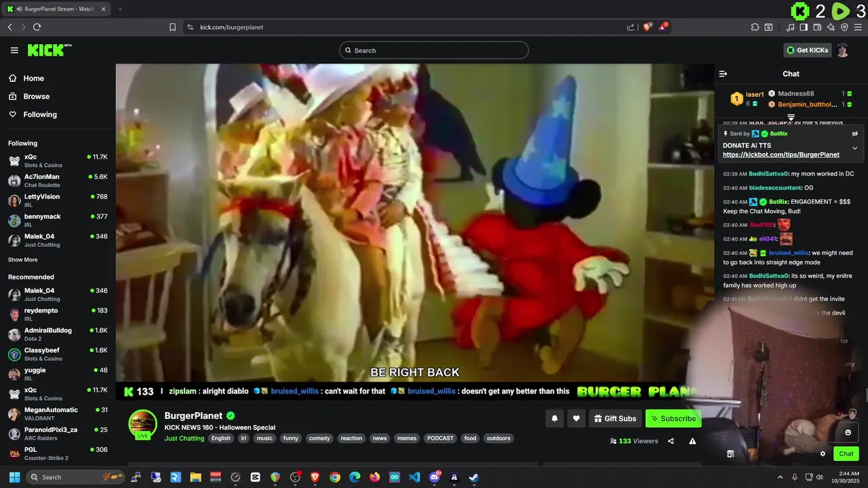The height and width of the screenshot is (488, 868).
Task: Collapse the chat panel arrow icon
Action: pyautogui.click(x=723, y=74)
